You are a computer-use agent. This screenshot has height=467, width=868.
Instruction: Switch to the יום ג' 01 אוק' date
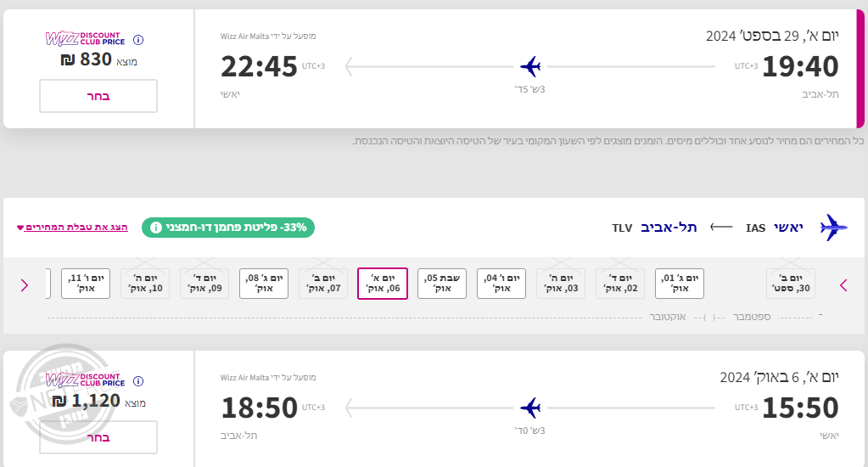[680, 284]
